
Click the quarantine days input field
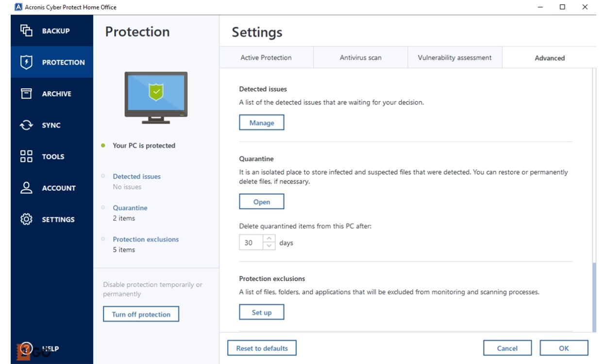point(251,243)
